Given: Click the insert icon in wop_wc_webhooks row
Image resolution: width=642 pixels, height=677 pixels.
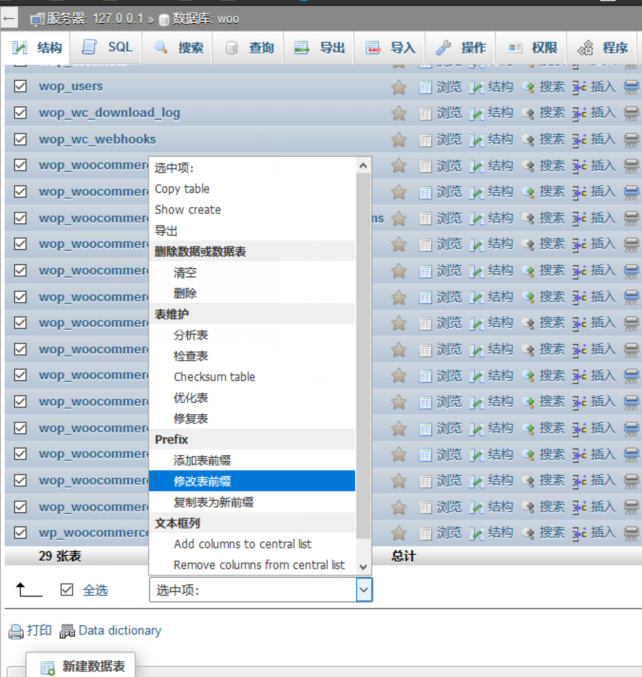Looking at the screenshot, I should click(x=579, y=139).
